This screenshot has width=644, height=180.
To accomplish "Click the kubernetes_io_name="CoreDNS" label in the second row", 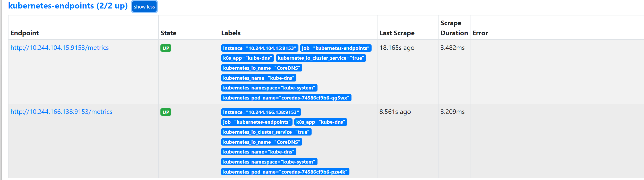I will click(x=262, y=142).
